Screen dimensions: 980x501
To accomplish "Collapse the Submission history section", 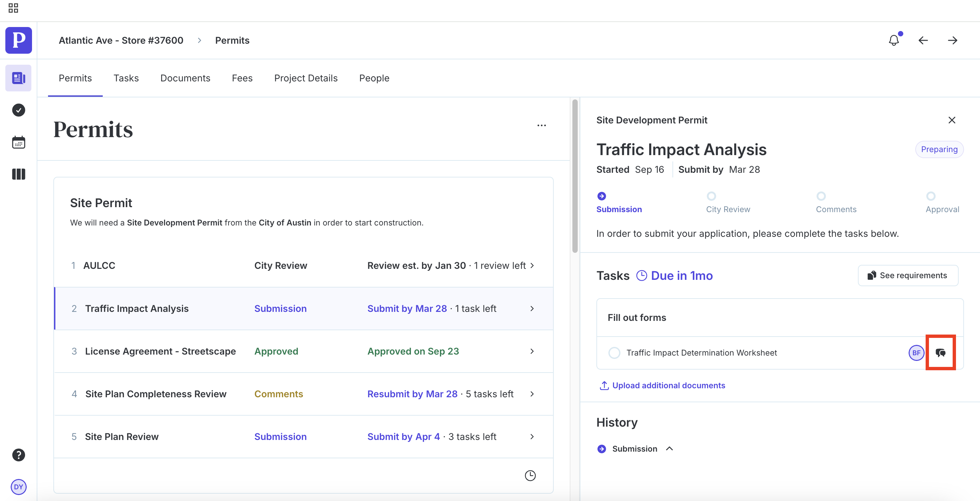I will point(669,449).
